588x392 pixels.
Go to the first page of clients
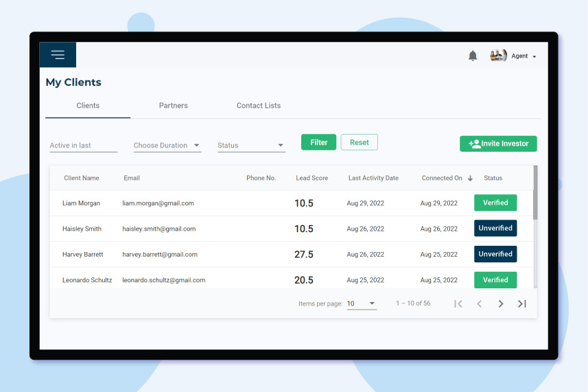point(458,303)
